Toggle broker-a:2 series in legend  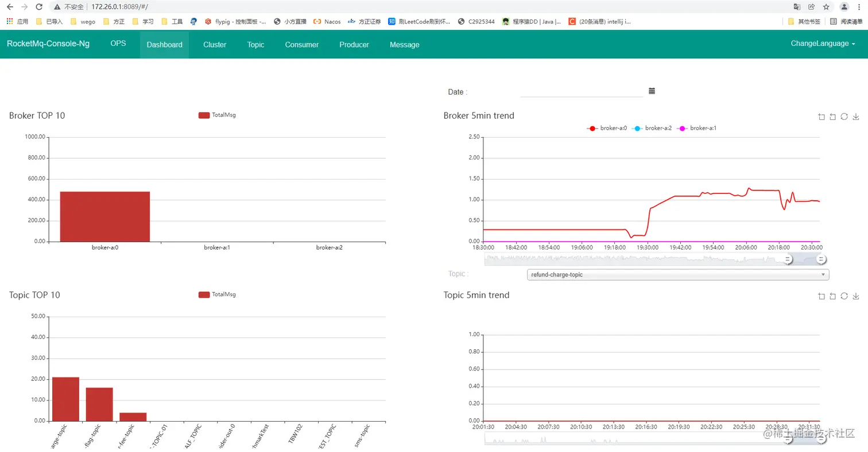652,128
